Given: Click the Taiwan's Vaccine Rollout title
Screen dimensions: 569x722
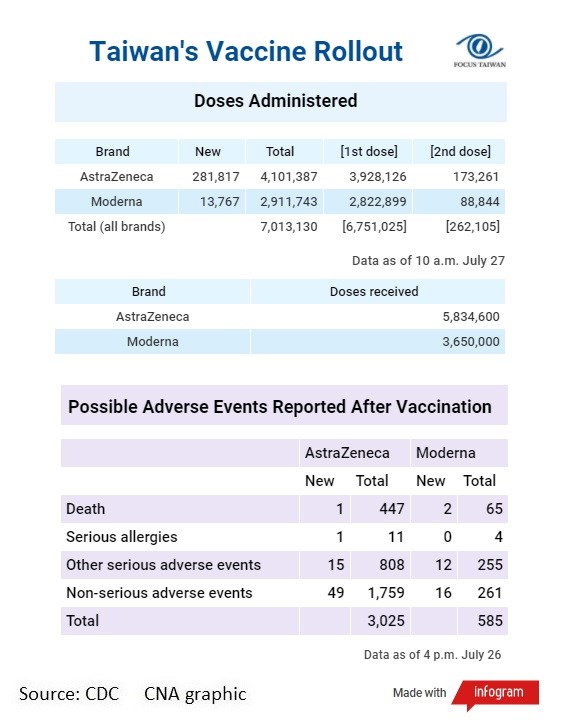Looking at the screenshot, I should tap(246, 51).
